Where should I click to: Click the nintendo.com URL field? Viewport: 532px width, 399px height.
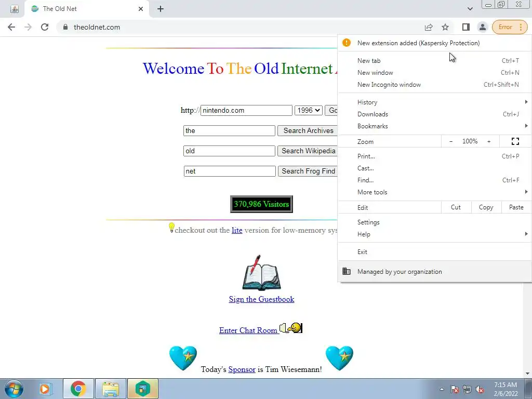point(246,110)
